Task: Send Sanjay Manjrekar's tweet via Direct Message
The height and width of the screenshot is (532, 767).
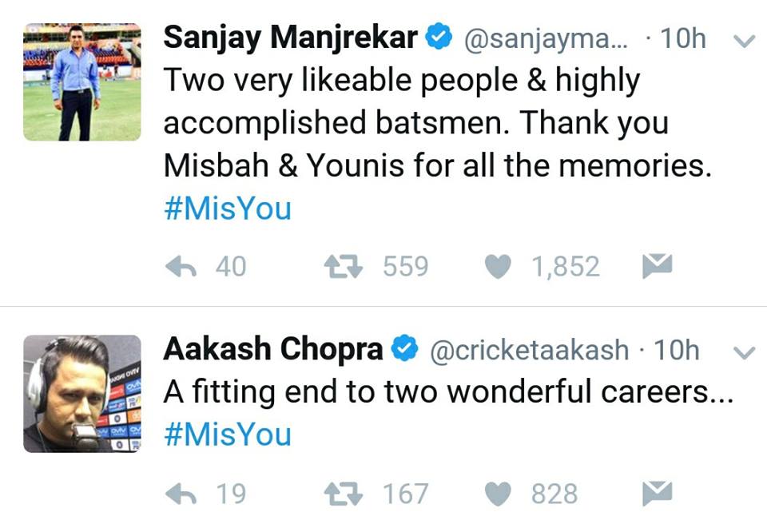Action: click(657, 264)
